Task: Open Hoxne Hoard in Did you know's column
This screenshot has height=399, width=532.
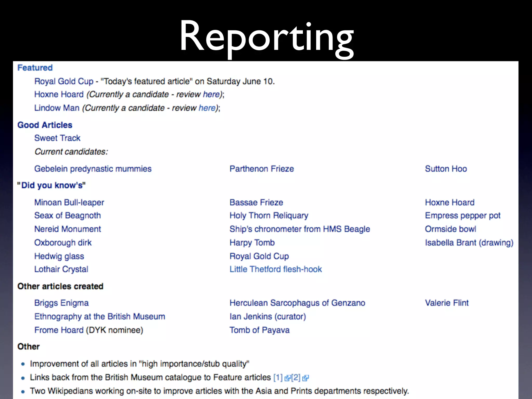Action: [x=450, y=202]
